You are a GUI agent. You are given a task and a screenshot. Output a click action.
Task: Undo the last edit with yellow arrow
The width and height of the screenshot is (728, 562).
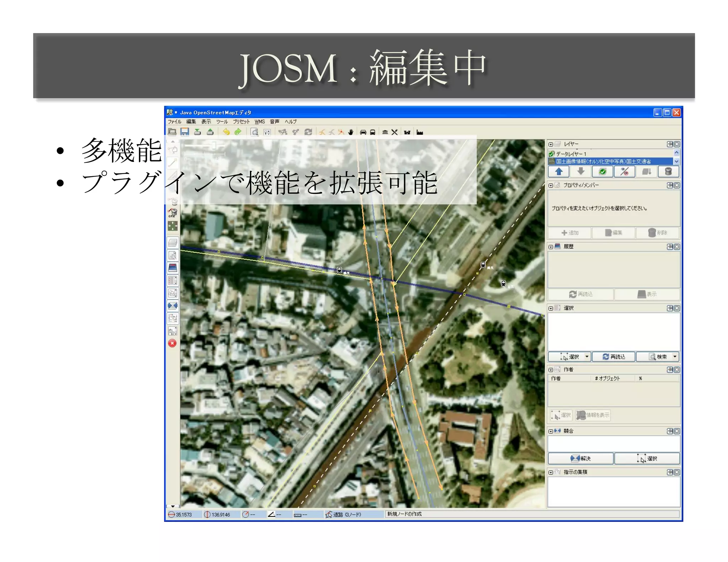pyautogui.click(x=226, y=132)
